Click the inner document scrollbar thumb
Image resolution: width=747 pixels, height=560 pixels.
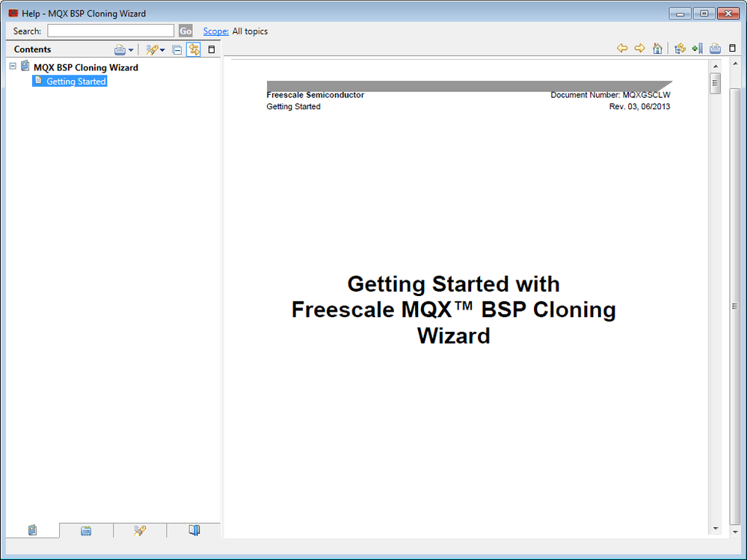point(715,83)
